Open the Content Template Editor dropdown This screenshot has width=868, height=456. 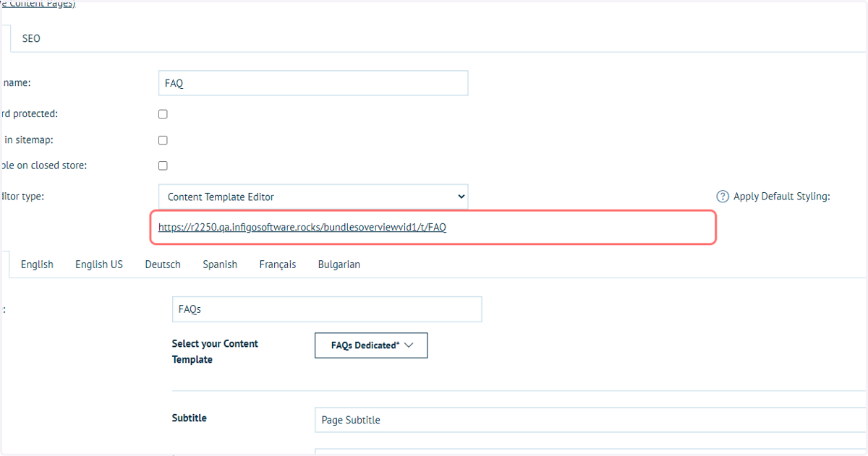pos(313,197)
